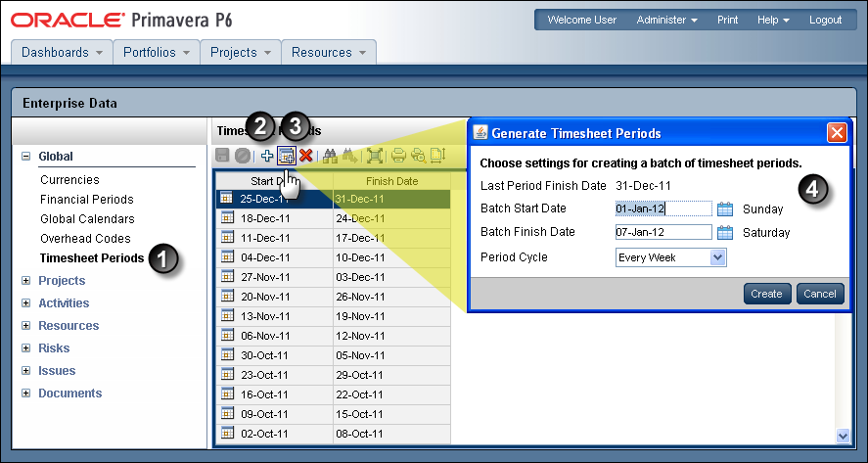Click the row icon for 18-Dec-11

[226, 218]
